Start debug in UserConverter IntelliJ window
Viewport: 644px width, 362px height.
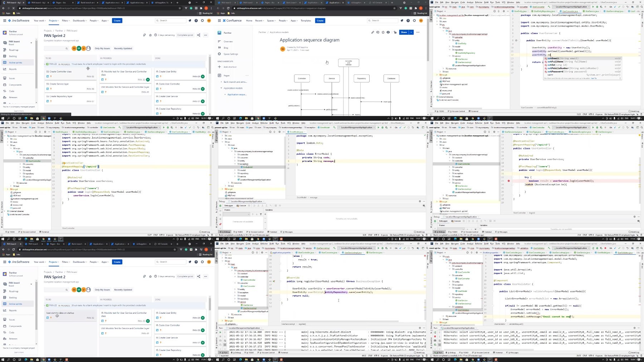tap(597, 6)
